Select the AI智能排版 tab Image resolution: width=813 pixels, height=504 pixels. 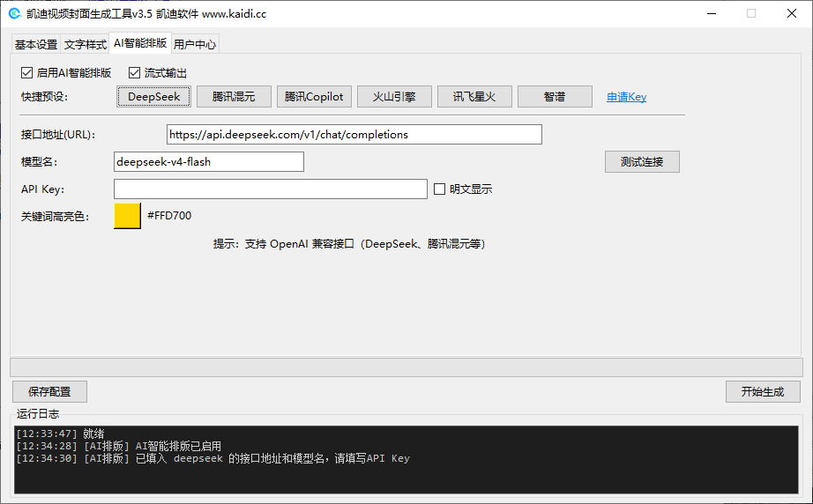coord(140,43)
